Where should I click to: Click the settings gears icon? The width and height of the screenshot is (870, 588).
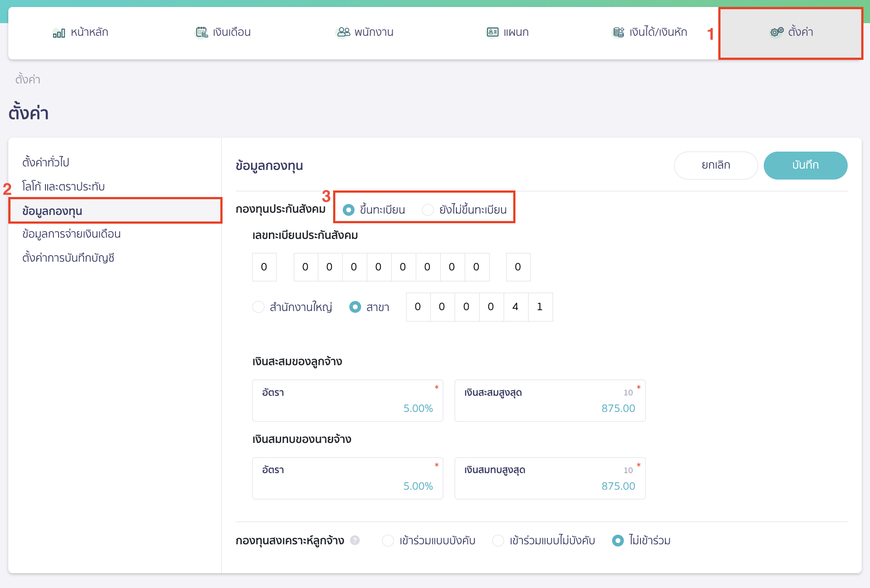click(776, 32)
